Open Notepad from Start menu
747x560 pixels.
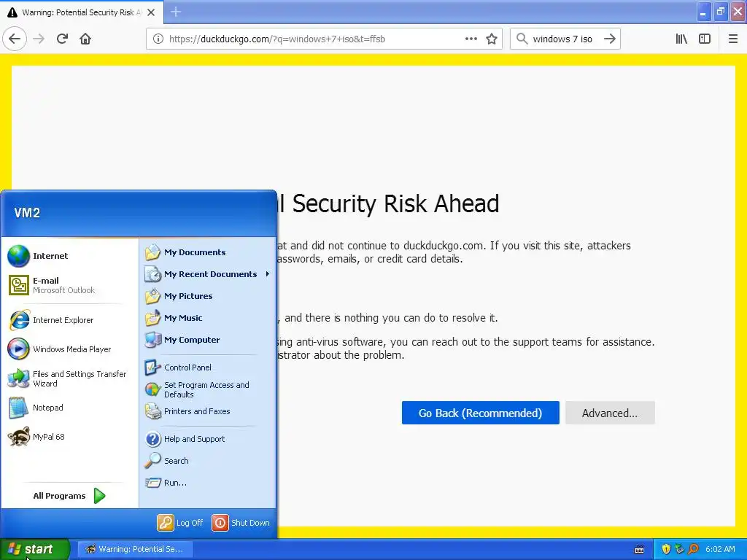[x=70, y=408]
